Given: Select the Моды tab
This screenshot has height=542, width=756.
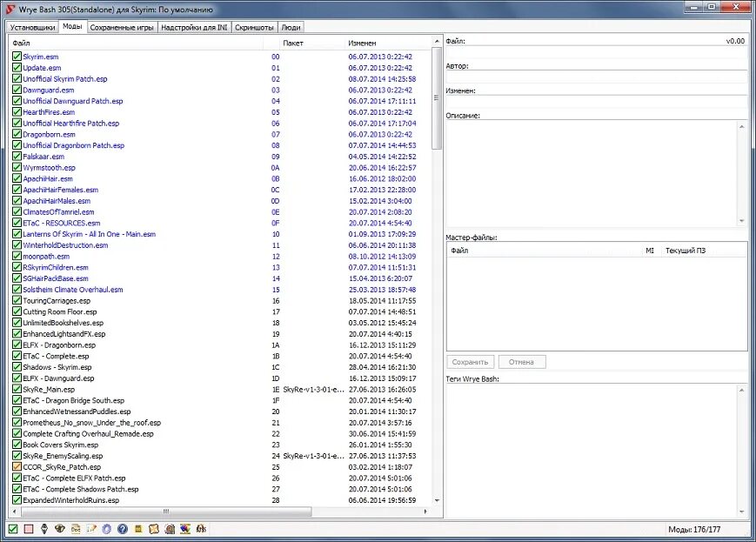Looking at the screenshot, I should pyautogui.click(x=72, y=26).
